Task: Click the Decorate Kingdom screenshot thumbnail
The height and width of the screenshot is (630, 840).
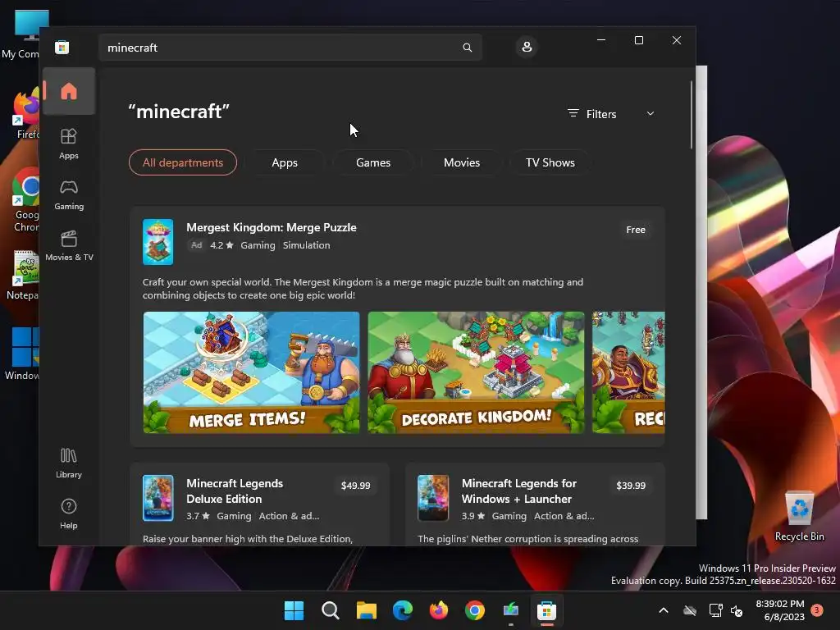Action: click(477, 372)
